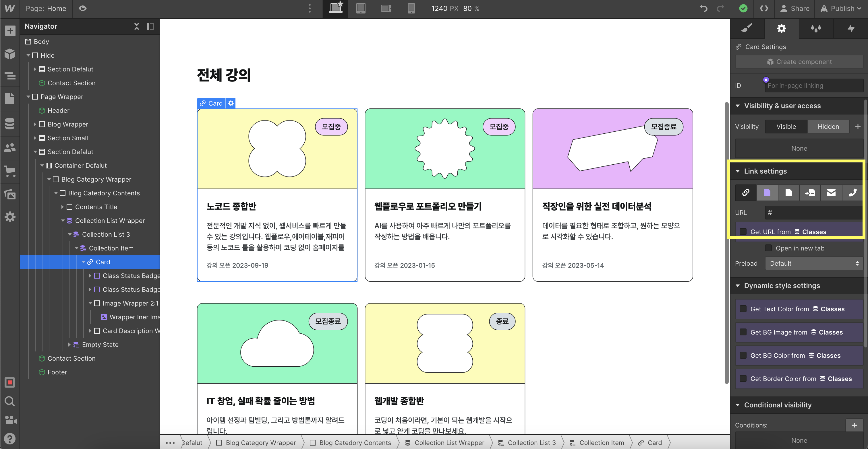Open the Ecommerce cart icon
The height and width of the screenshot is (449, 868).
coord(10,171)
